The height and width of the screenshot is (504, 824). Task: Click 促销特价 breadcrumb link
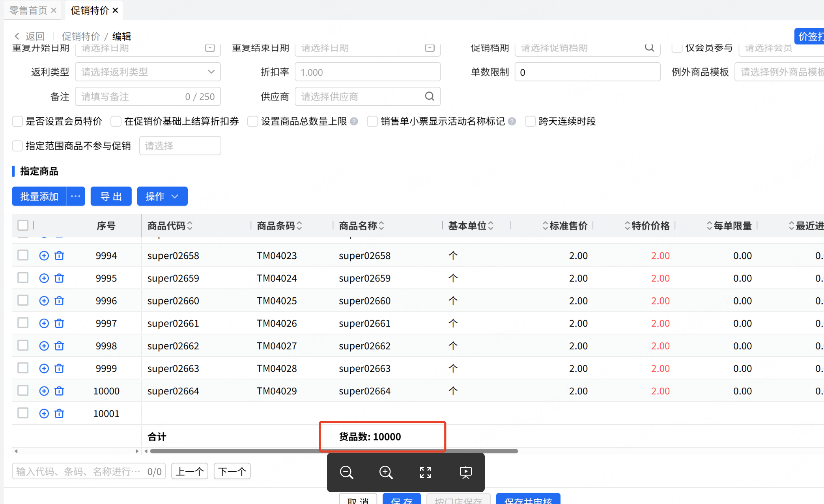click(81, 36)
